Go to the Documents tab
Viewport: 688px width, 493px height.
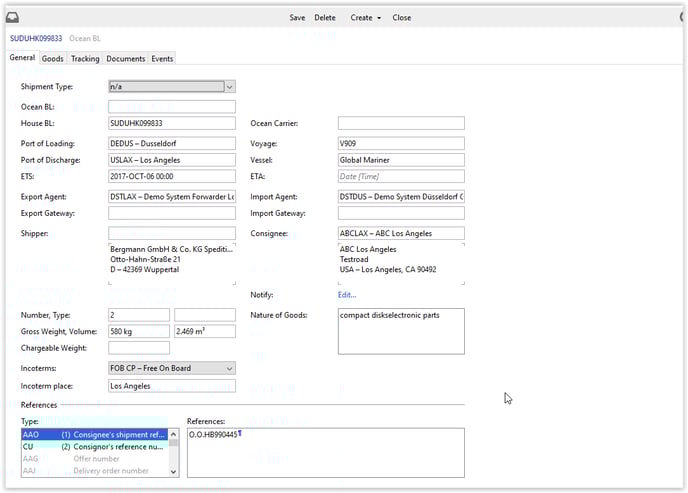[126, 59]
